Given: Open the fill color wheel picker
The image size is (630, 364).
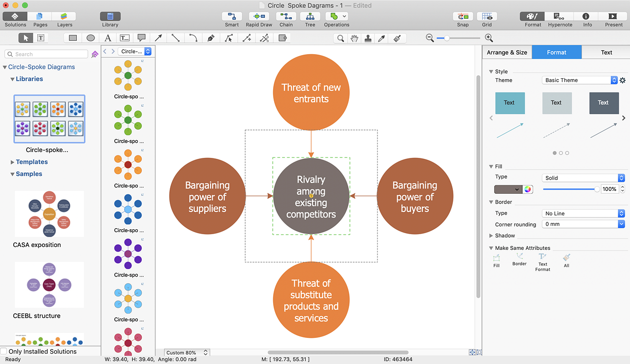Looking at the screenshot, I should [528, 189].
